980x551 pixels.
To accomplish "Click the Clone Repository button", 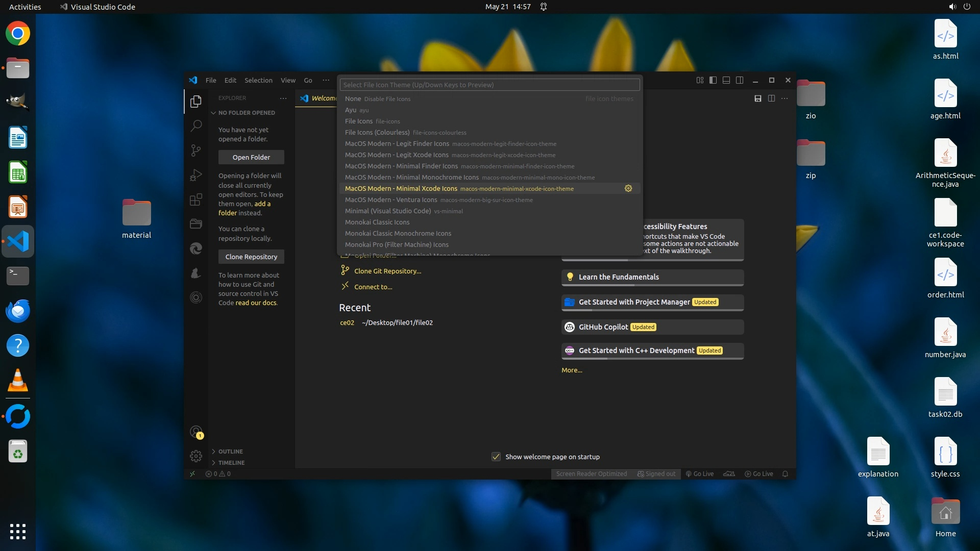I will (251, 257).
